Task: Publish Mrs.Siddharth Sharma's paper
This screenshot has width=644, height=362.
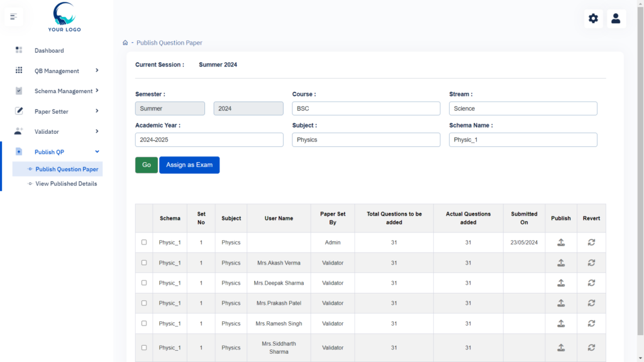Action: pyautogui.click(x=561, y=348)
